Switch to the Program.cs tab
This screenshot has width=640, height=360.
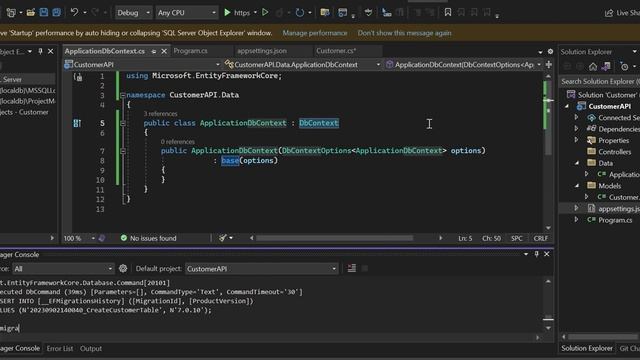coord(190,51)
